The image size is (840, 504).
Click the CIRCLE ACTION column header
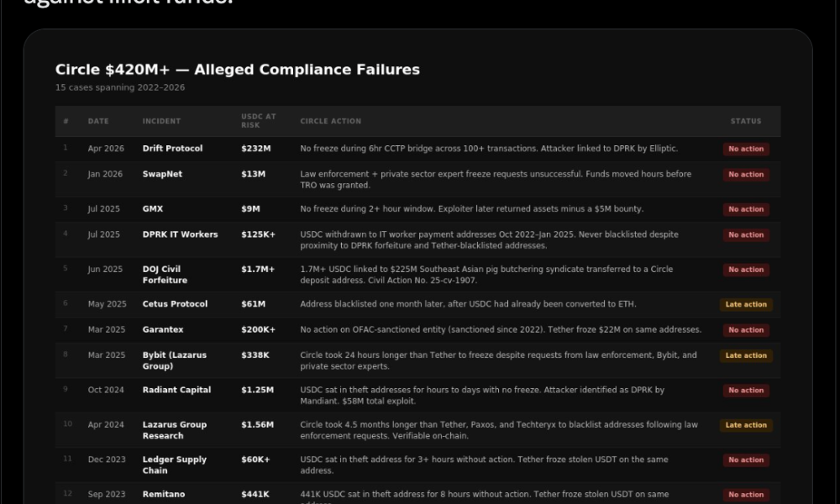pos(330,121)
